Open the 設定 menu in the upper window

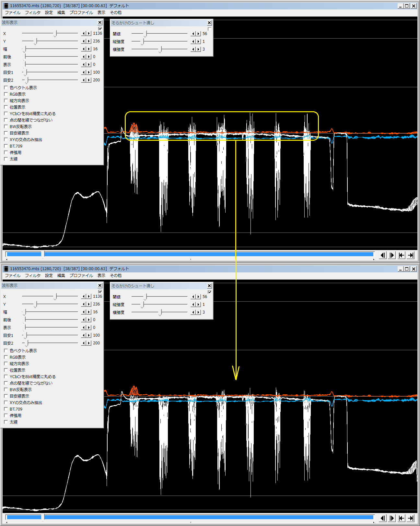click(x=49, y=12)
